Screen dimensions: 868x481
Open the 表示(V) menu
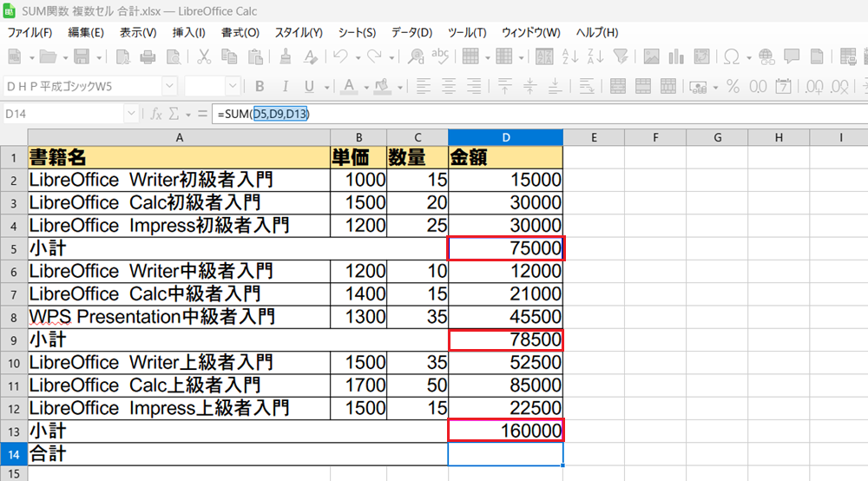[138, 33]
